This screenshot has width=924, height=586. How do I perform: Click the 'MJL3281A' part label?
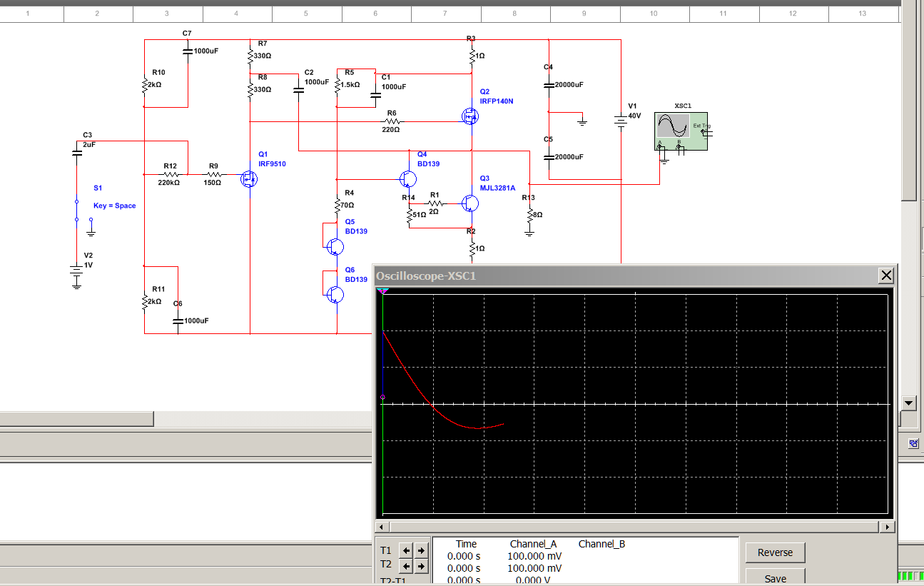497,188
